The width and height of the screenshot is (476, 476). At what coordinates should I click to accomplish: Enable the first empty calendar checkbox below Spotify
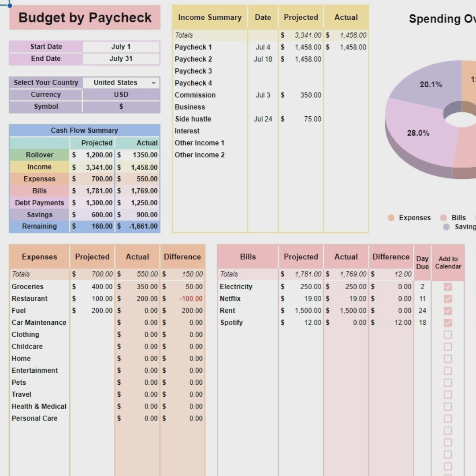[x=448, y=335]
